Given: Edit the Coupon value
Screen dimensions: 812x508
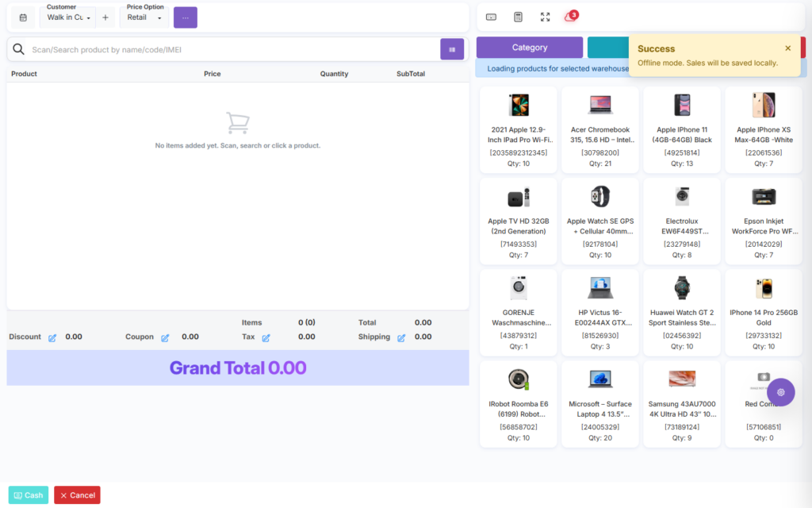Looking at the screenshot, I should coord(165,338).
